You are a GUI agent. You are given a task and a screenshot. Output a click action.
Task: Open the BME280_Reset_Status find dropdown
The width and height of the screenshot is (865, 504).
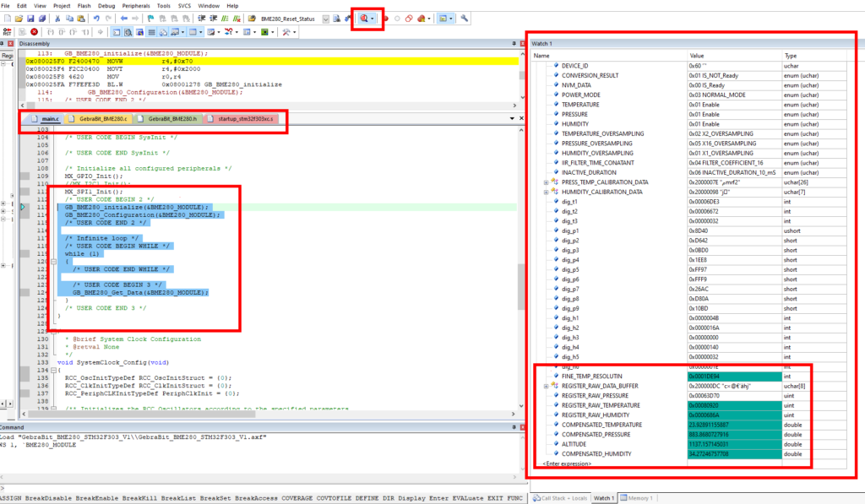tap(326, 19)
